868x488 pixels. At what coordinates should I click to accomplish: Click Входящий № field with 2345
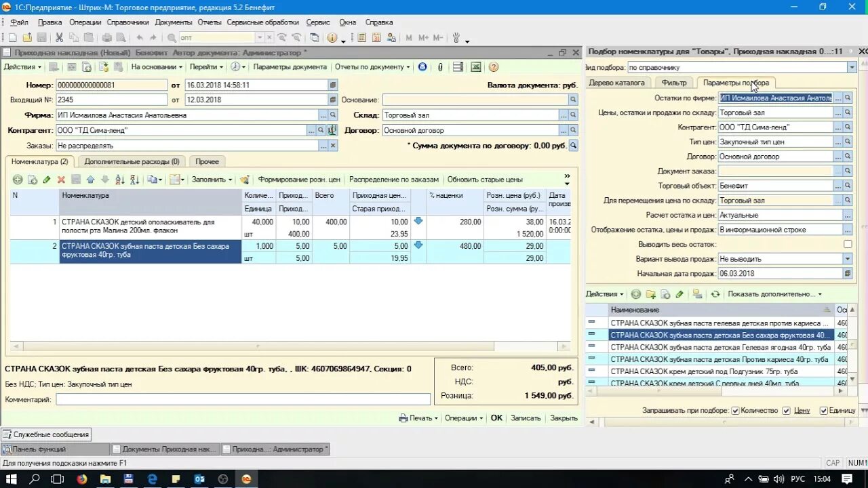point(111,100)
